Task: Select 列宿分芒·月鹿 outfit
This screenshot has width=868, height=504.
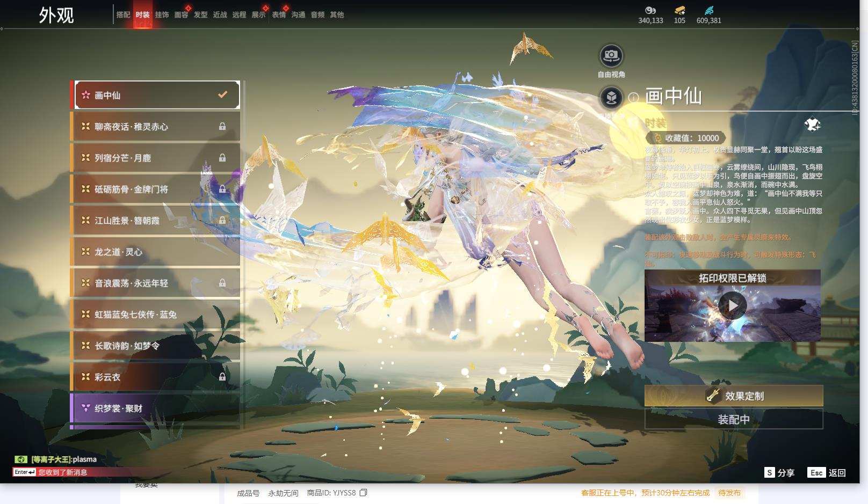Action: pyautogui.click(x=156, y=158)
